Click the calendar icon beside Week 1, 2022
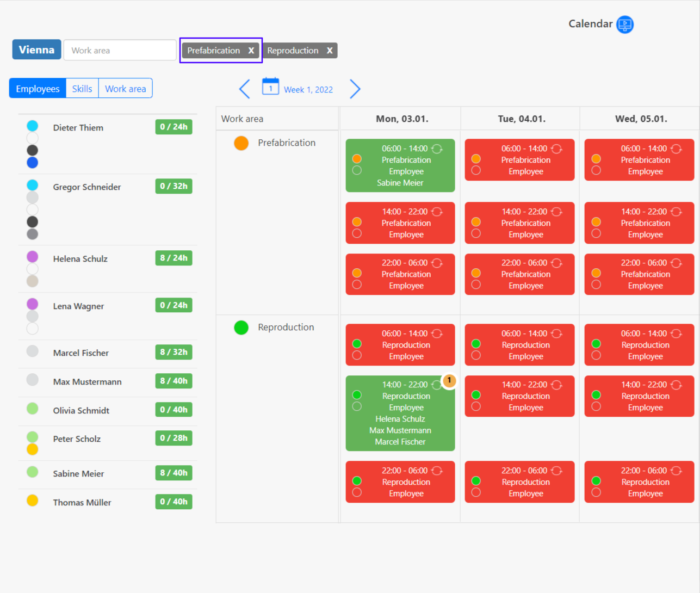 tap(270, 88)
